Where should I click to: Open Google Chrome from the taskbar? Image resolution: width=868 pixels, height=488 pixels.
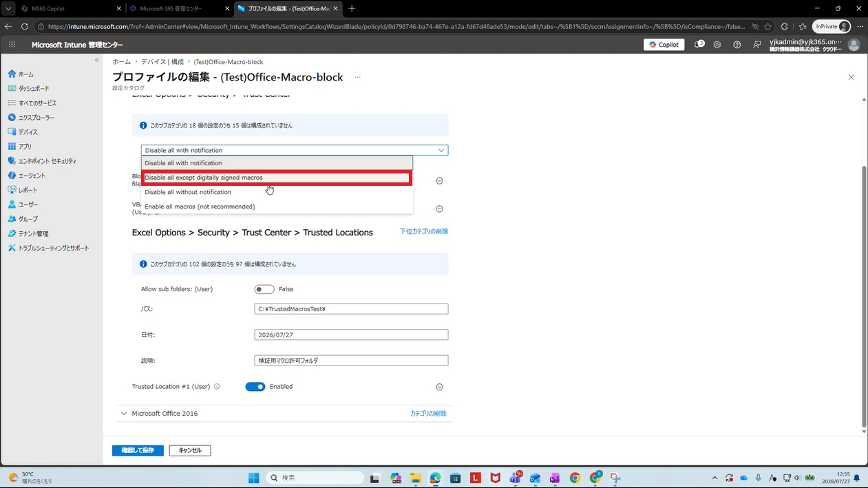tap(575, 478)
